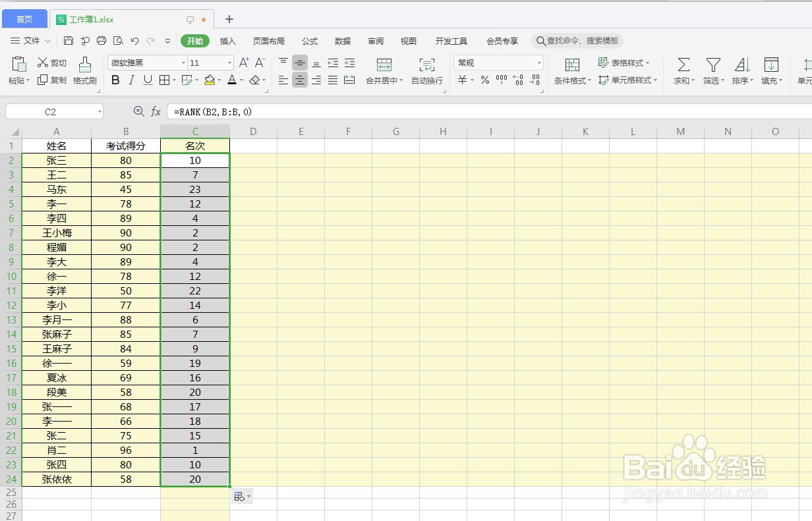Switch to 页面布局 Page Layout tab

269,41
